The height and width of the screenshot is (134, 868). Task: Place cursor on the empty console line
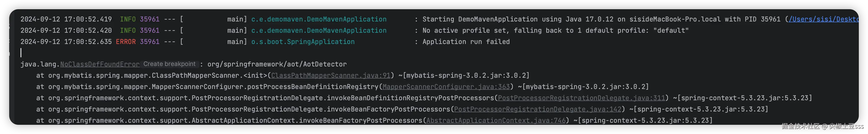click(x=101, y=53)
